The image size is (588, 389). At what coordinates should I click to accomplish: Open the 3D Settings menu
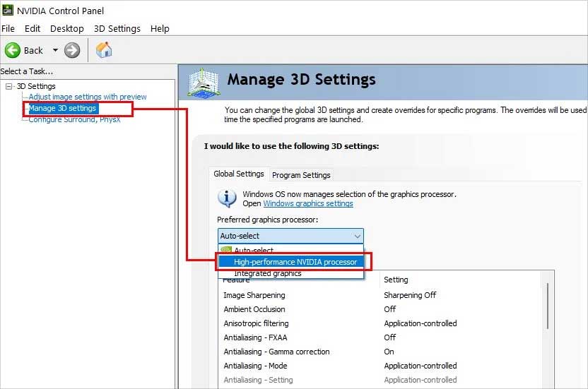pos(117,28)
